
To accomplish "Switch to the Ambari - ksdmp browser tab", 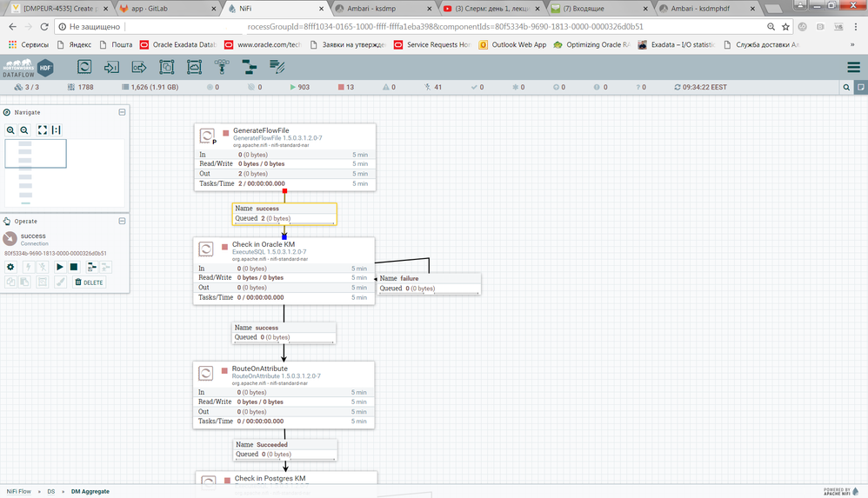I will point(383,9).
